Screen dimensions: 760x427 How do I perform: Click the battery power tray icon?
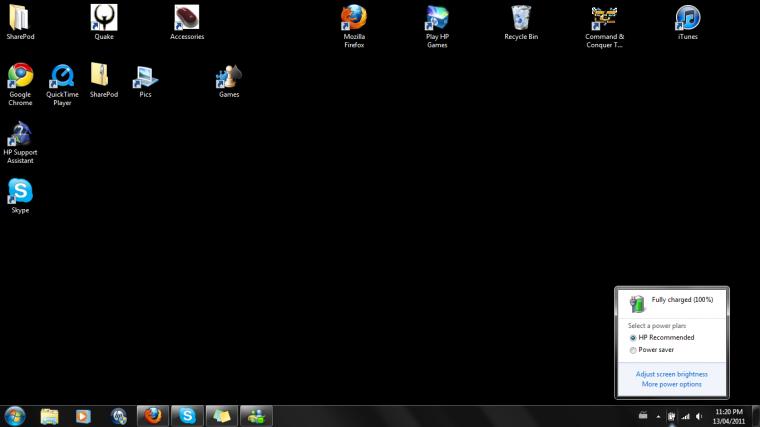tap(671, 416)
